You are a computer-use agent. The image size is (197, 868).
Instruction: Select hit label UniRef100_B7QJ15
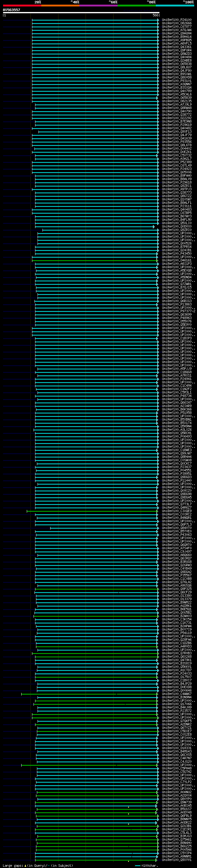point(177,287)
